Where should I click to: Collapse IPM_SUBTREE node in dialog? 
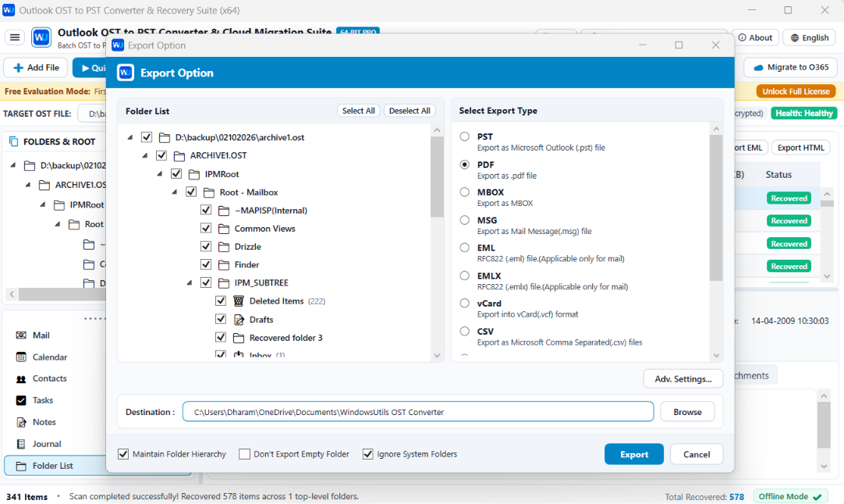tap(190, 282)
